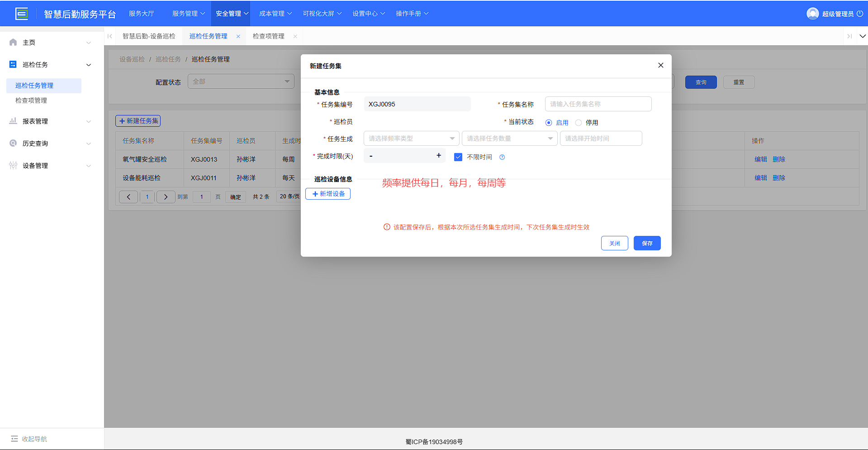Click the platform logo icon in header
Screen dimensions: 868x450
tap(21, 14)
